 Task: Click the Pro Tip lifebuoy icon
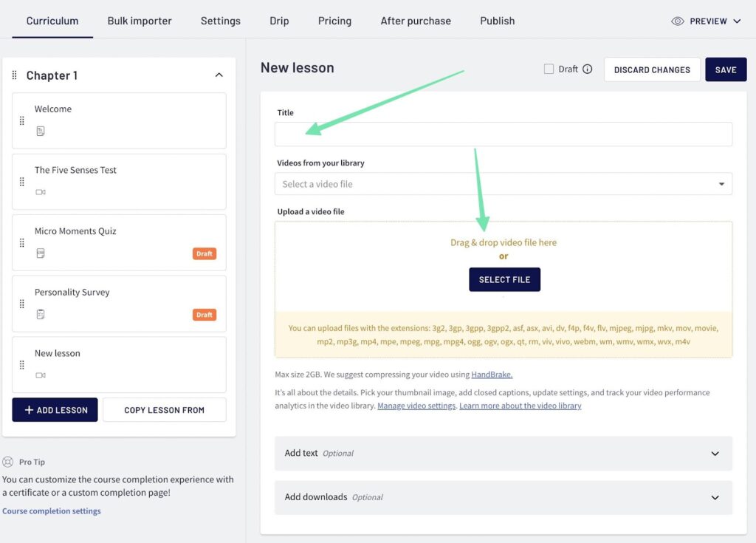point(7,462)
